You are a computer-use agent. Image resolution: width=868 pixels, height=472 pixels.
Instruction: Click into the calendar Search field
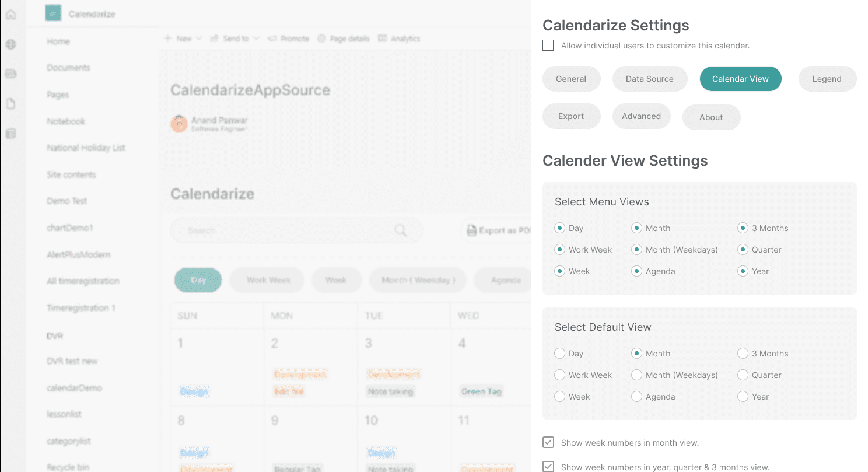tap(286, 230)
